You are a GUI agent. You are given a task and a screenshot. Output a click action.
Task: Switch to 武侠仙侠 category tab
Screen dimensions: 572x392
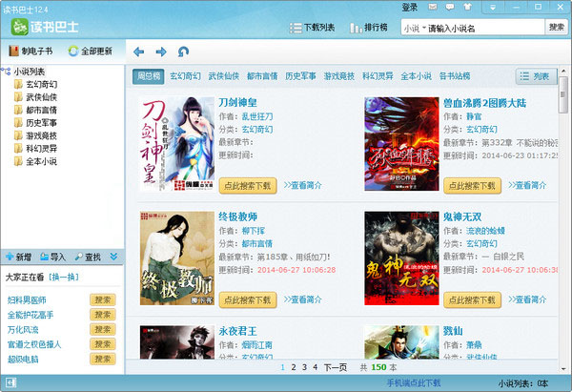(224, 76)
